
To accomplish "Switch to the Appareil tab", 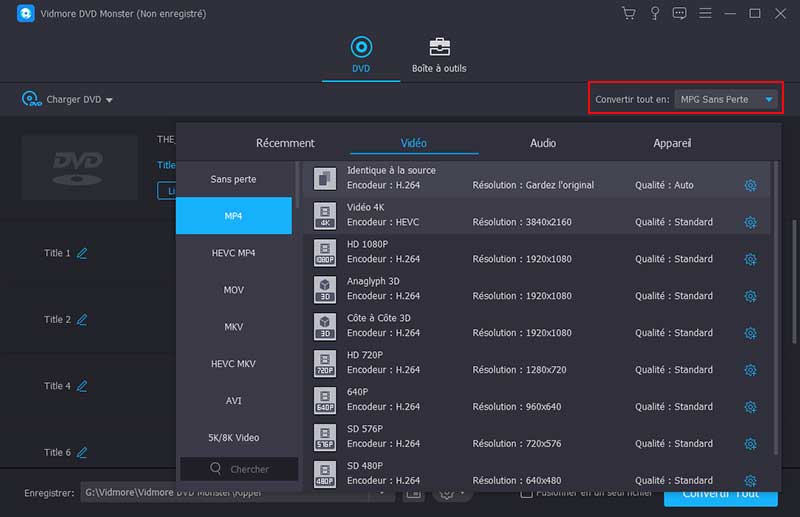I will [x=672, y=143].
